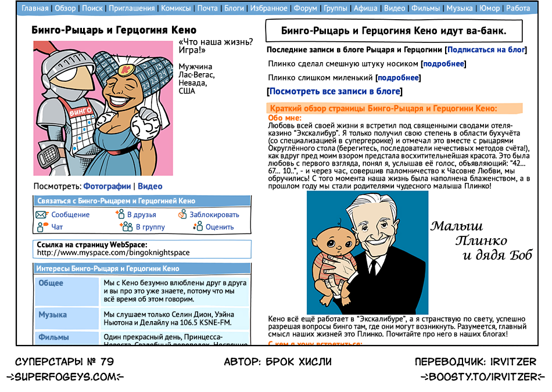This screenshot has width=552, height=392.
Task: Open Обзор in the top navigation
Action: pos(65,8)
